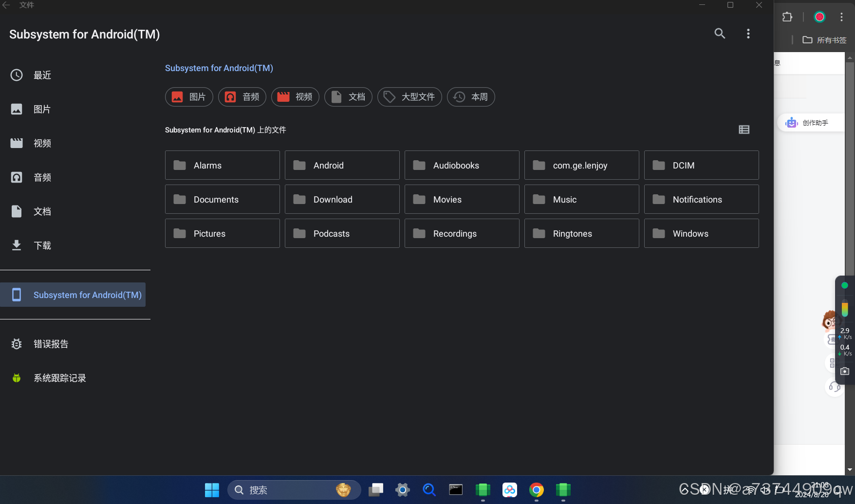Click the headset support icon in browser
The width and height of the screenshot is (855, 504).
(835, 387)
